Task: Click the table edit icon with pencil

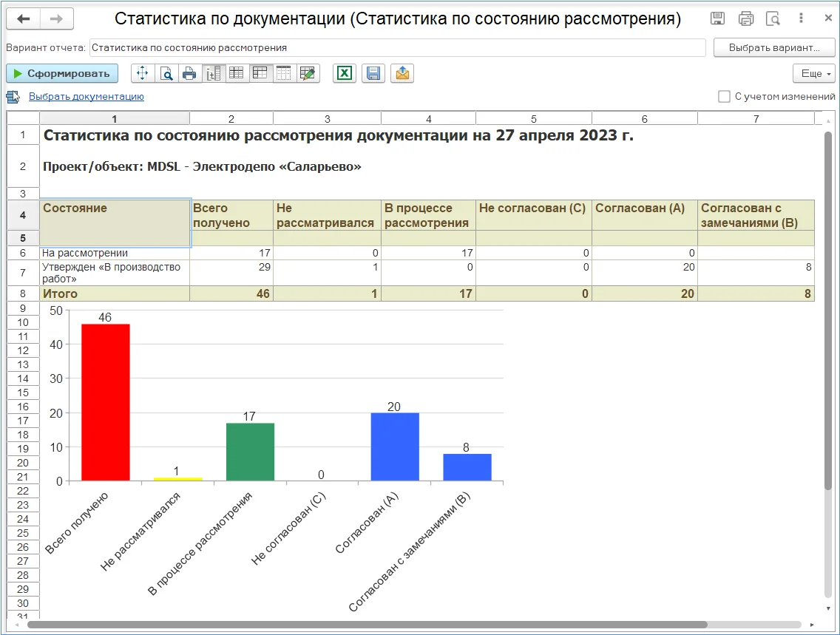Action: pyautogui.click(x=308, y=73)
